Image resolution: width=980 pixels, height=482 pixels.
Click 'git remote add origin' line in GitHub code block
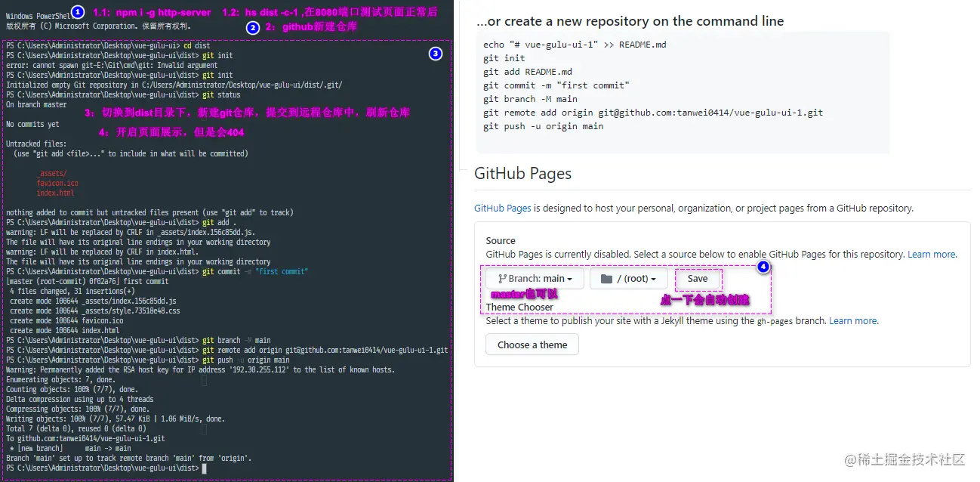coord(653,113)
